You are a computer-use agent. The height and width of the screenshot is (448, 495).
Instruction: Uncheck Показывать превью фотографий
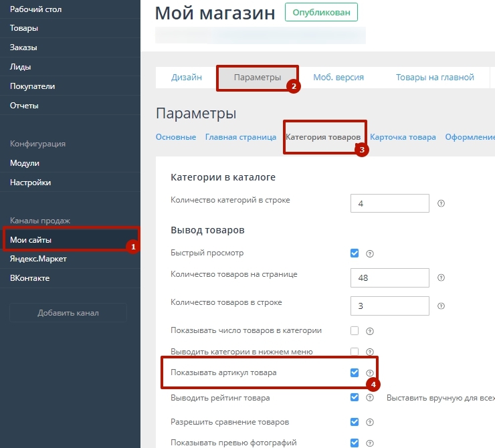[355, 443]
